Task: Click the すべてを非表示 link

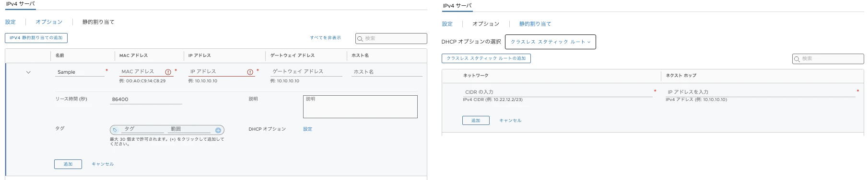Action: click(326, 38)
